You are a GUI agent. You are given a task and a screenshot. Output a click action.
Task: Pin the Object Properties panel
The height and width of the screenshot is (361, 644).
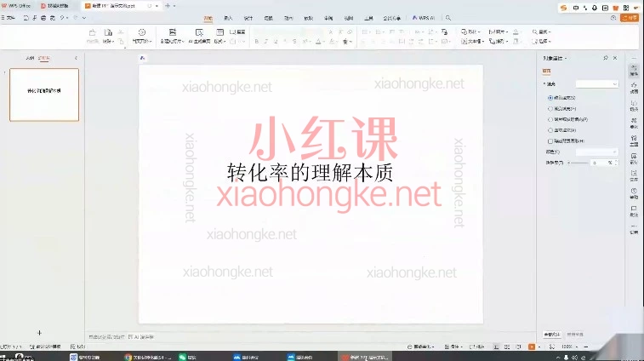tap(606, 58)
